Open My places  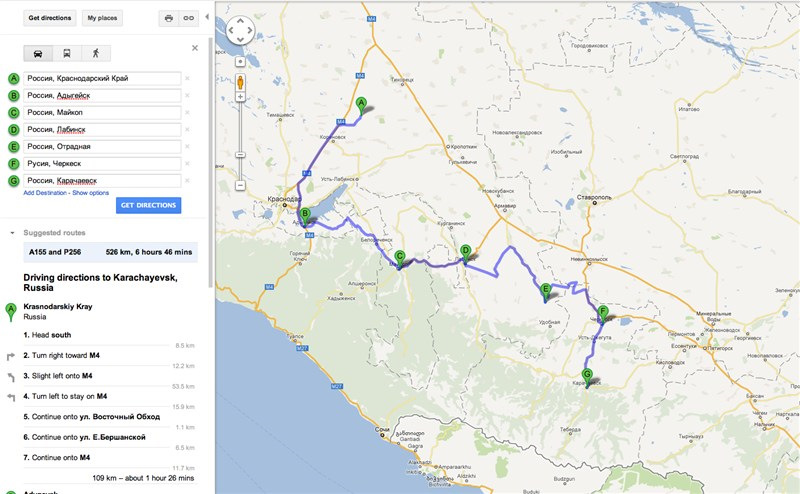click(102, 18)
